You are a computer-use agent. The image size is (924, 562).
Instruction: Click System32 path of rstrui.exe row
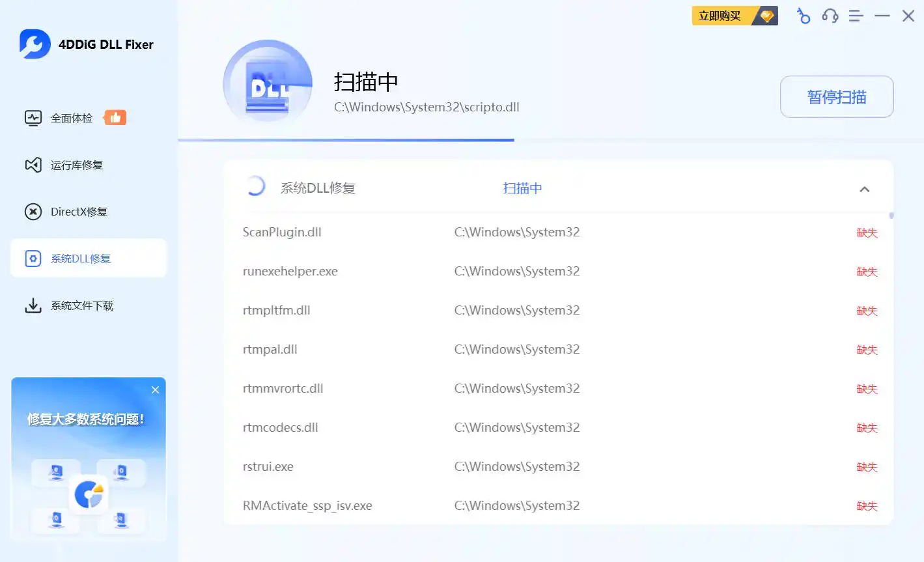tap(517, 467)
